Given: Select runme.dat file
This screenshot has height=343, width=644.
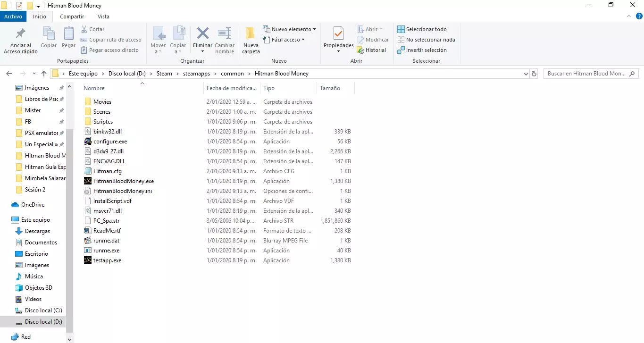Looking at the screenshot, I should [106, 241].
